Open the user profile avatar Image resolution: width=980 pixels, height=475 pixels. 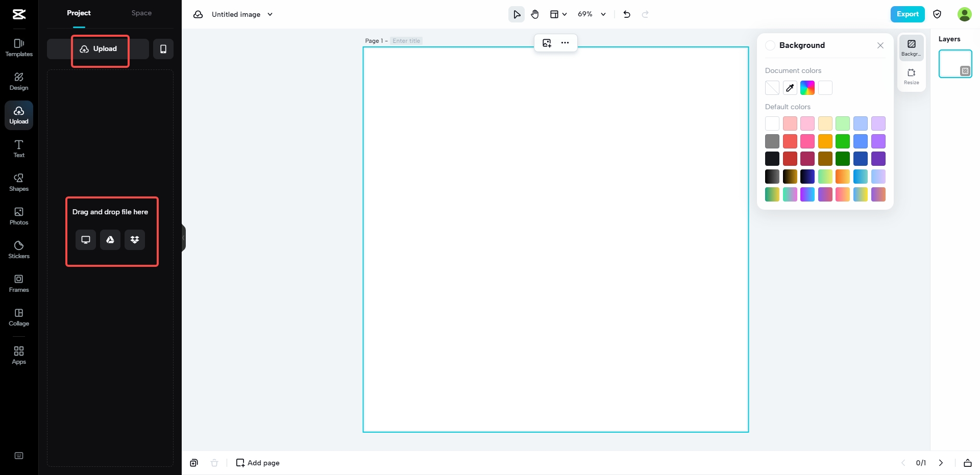pos(964,14)
